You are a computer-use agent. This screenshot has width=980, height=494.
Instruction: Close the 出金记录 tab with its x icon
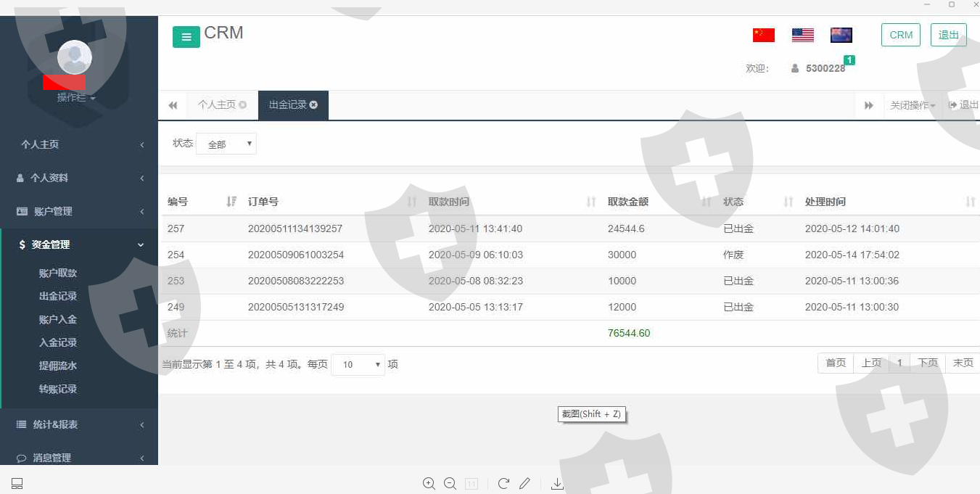click(x=313, y=104)
